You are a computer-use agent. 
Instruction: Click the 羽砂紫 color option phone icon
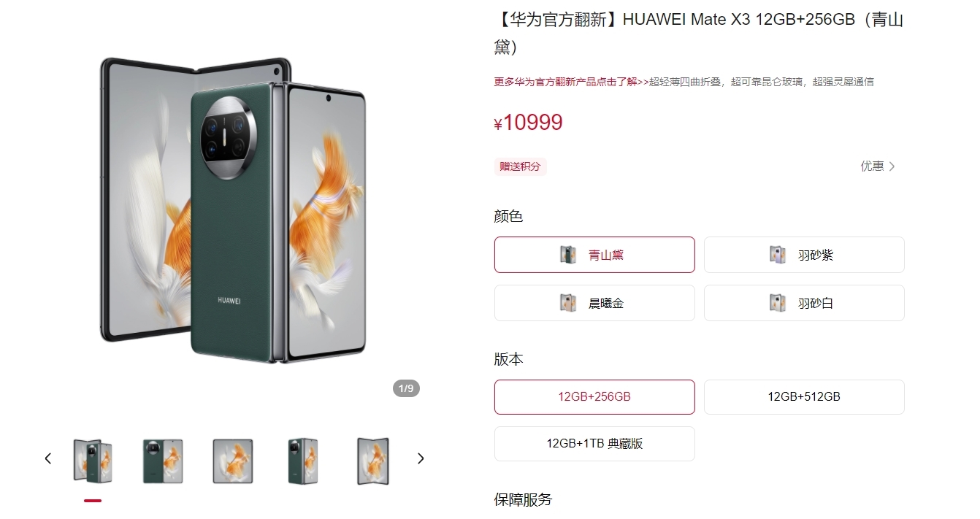pos(778,255)
